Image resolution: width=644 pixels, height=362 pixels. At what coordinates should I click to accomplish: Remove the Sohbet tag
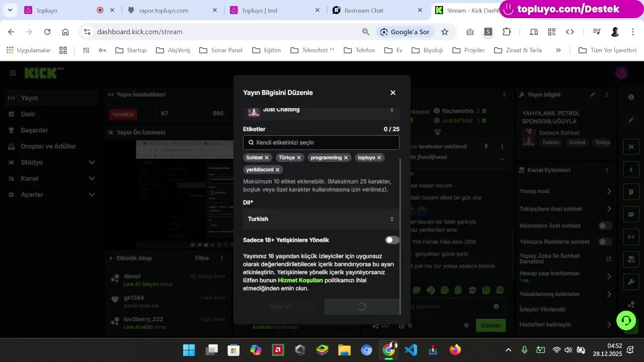point(267,157)
